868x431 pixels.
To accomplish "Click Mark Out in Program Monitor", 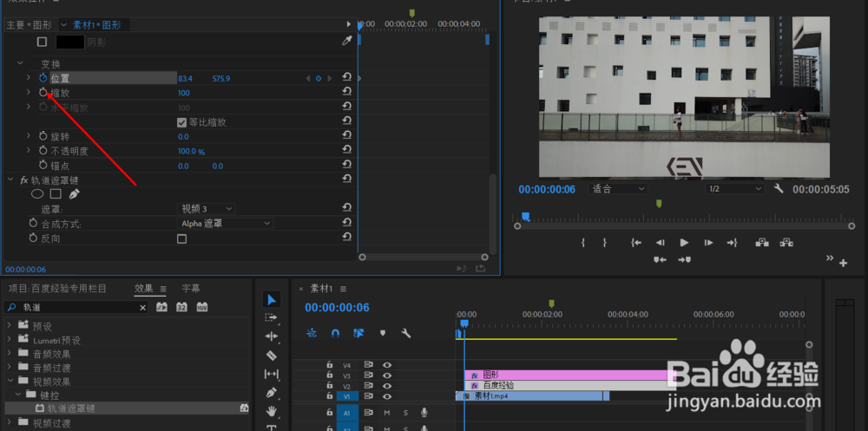I will point(604,242).
